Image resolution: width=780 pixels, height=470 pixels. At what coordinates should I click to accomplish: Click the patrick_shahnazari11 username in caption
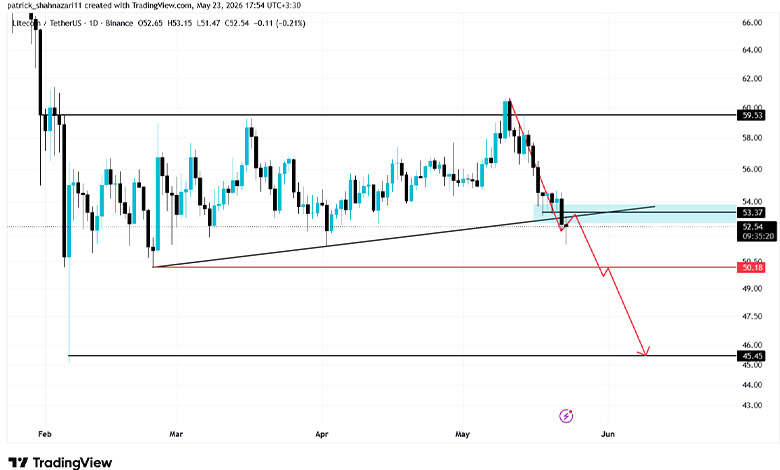click(44, 5)
